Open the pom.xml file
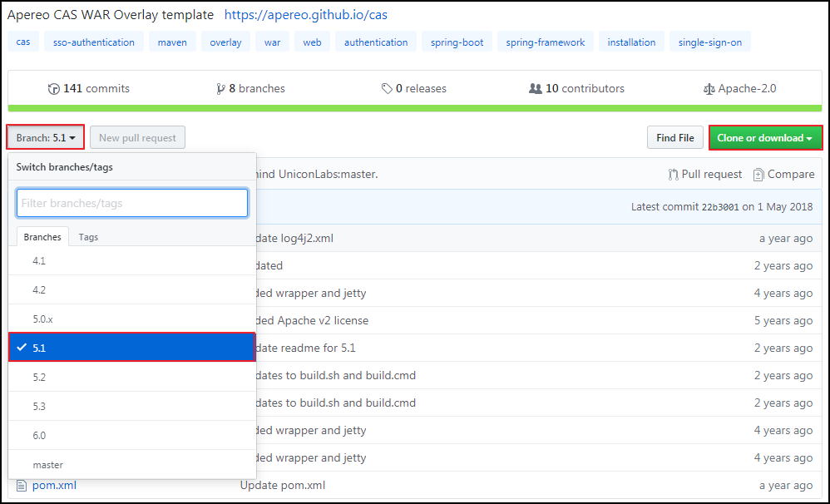 pos(54,485)
